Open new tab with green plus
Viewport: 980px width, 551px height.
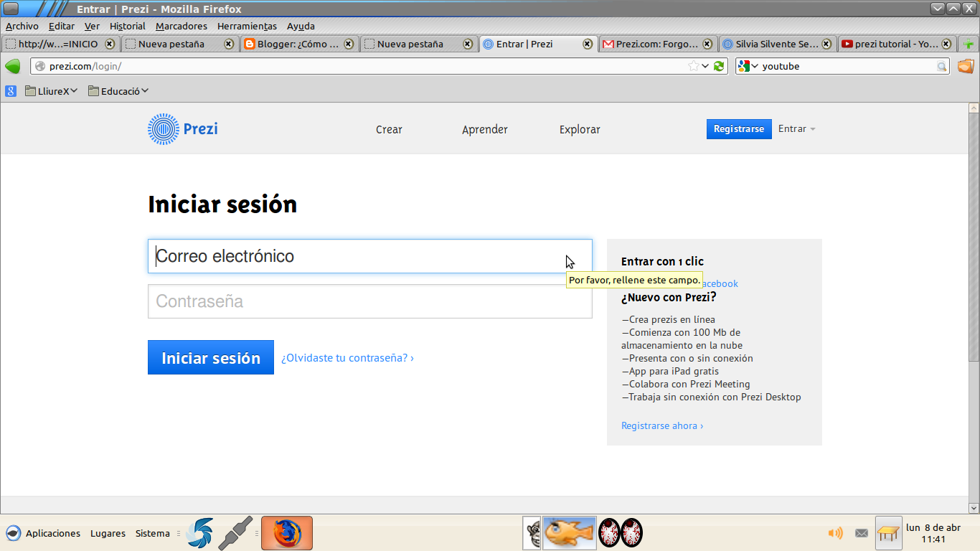(x=969, y=44)
